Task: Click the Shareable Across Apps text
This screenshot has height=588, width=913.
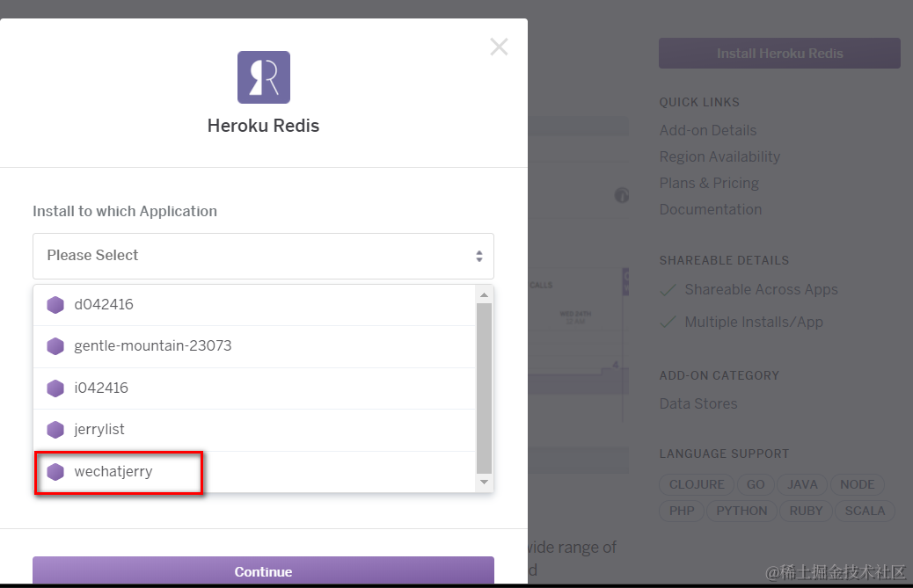Action: click(761, 290)
